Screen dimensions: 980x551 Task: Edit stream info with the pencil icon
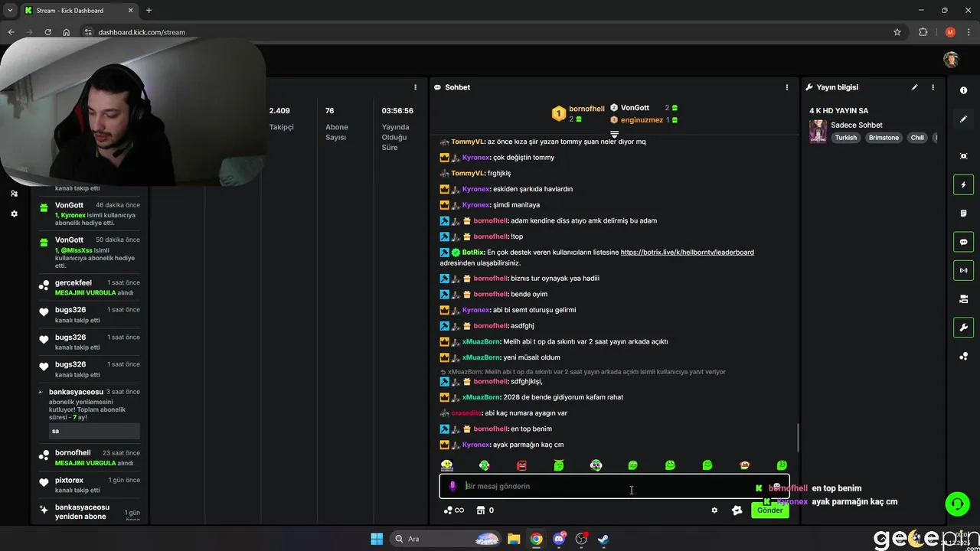click(914, 87)
